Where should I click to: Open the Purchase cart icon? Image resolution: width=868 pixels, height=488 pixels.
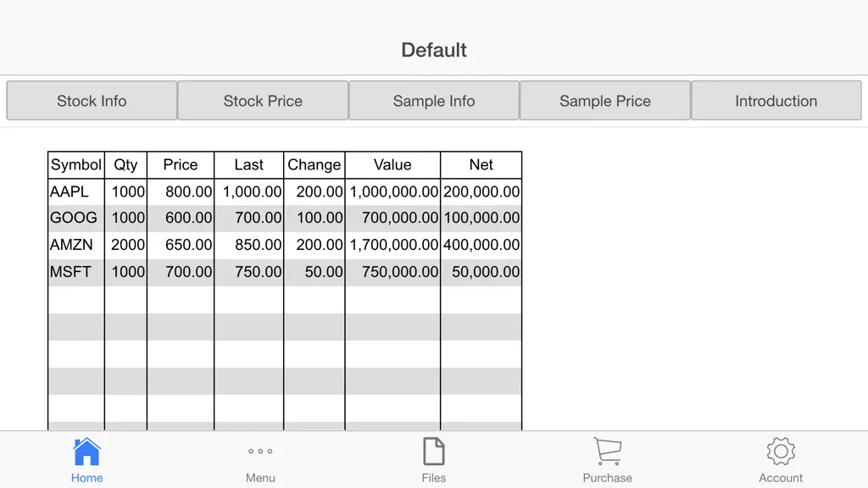point(607,452)
